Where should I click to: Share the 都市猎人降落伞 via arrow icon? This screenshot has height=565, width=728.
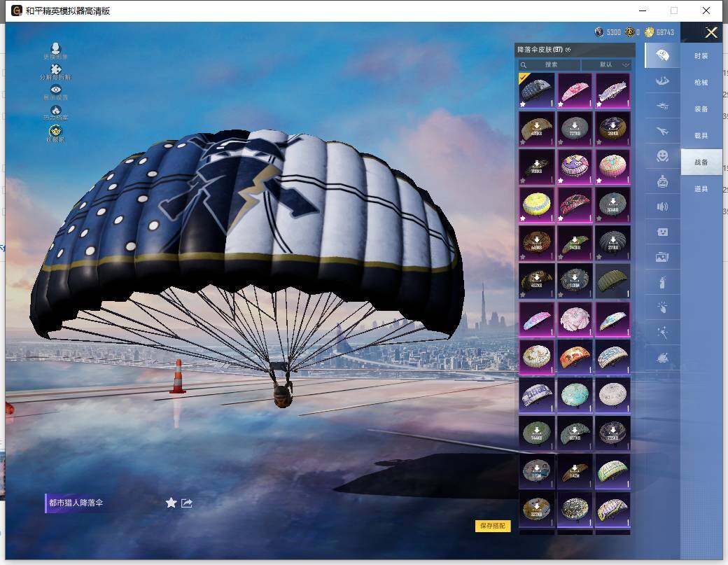187,503
